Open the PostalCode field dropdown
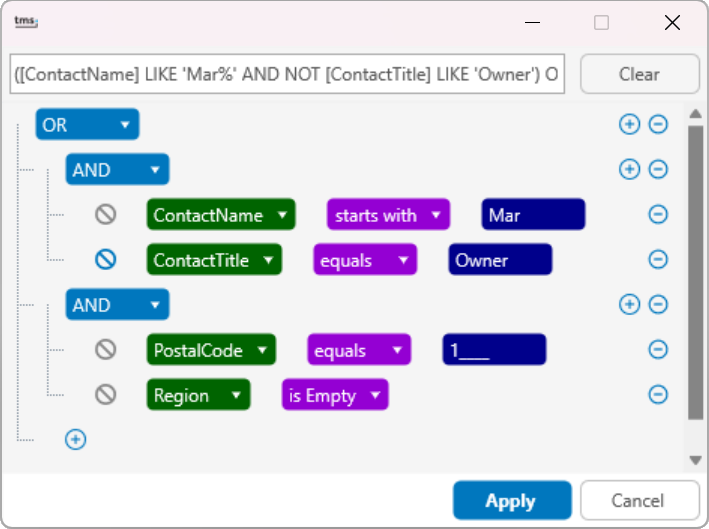Screen dimensions: 709x529 tap(211, 350)
